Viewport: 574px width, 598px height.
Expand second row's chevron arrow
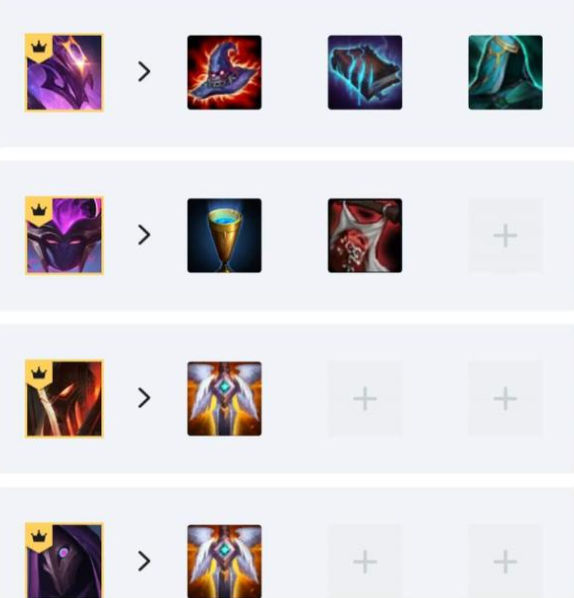tap(144, 235)
